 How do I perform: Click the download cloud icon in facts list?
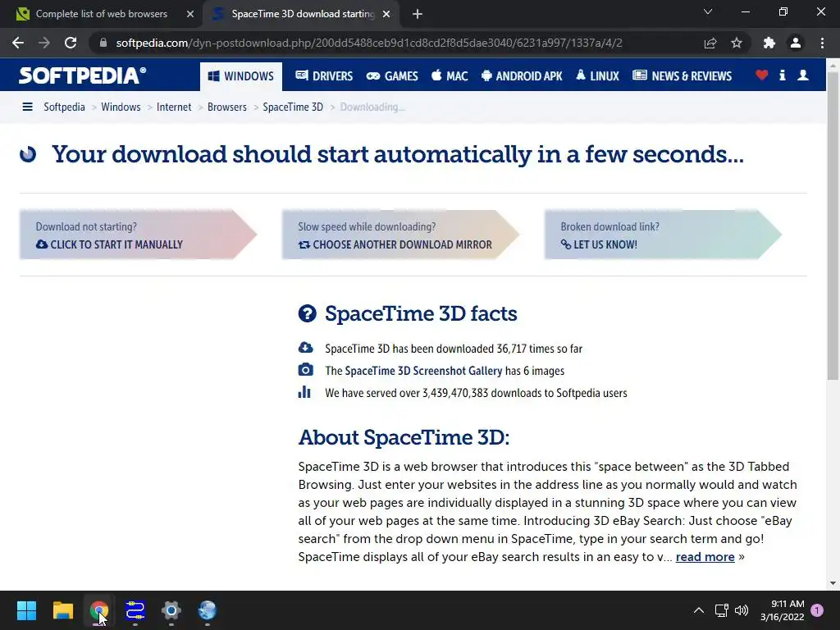click(x=305, y=348)
